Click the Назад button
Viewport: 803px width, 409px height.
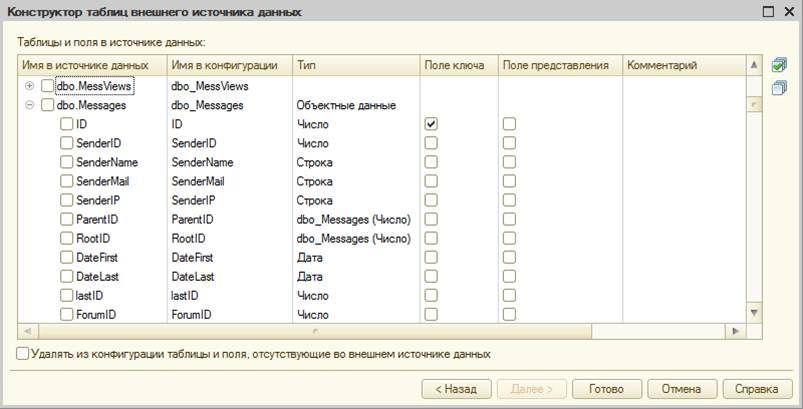(456, 389)
